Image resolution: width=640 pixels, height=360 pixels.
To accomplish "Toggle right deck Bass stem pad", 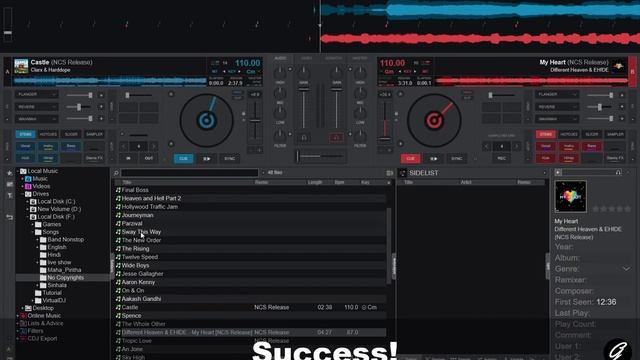I will point(592,147).
